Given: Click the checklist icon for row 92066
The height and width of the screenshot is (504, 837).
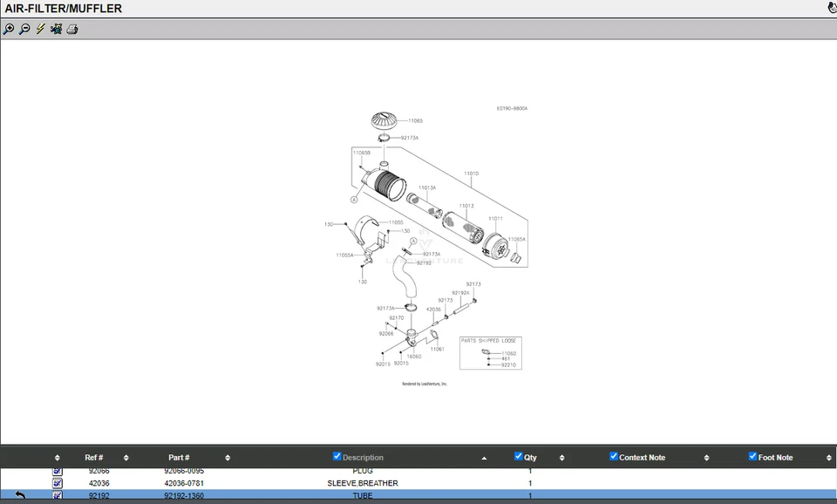Looking at the screenshot, I should pyautogui.click(x=58, y=471).
